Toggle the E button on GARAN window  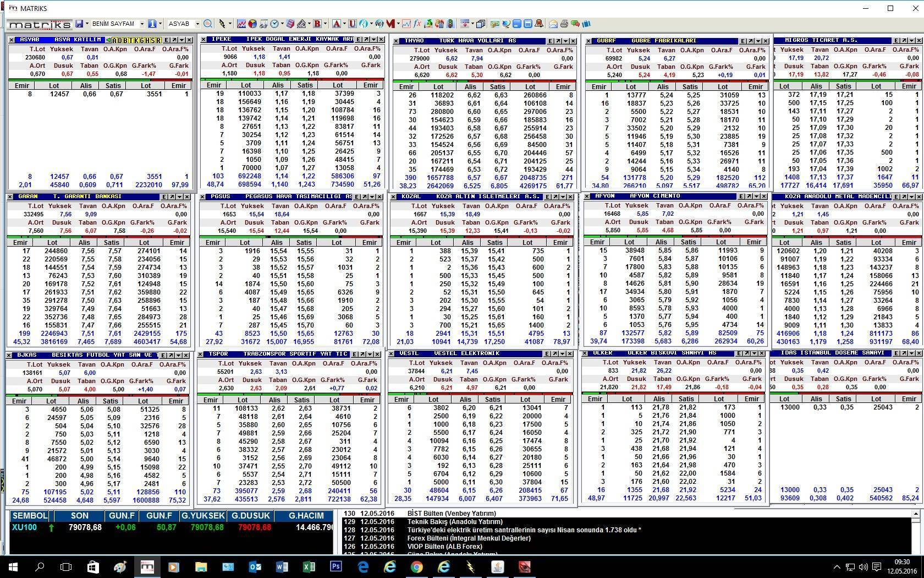click(164, 197)
